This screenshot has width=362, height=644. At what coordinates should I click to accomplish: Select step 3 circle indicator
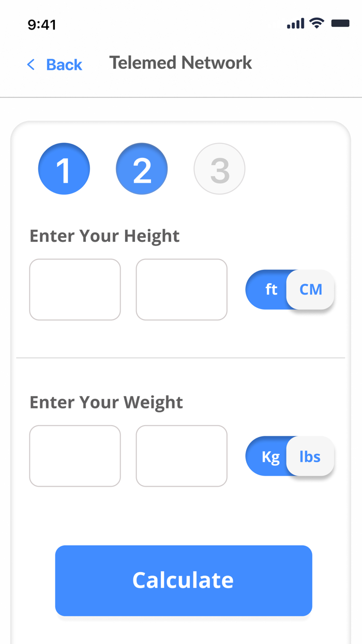tap(219, 168)
